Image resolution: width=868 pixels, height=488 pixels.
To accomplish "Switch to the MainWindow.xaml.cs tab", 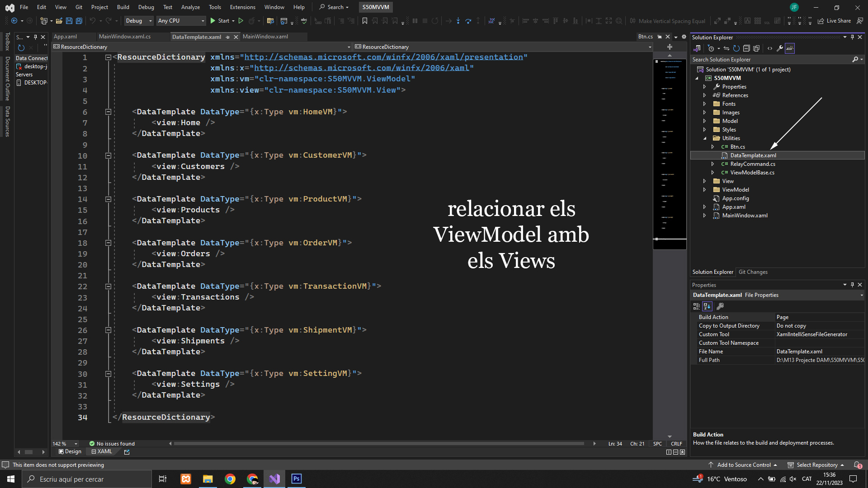I will (x=125, y=37).
